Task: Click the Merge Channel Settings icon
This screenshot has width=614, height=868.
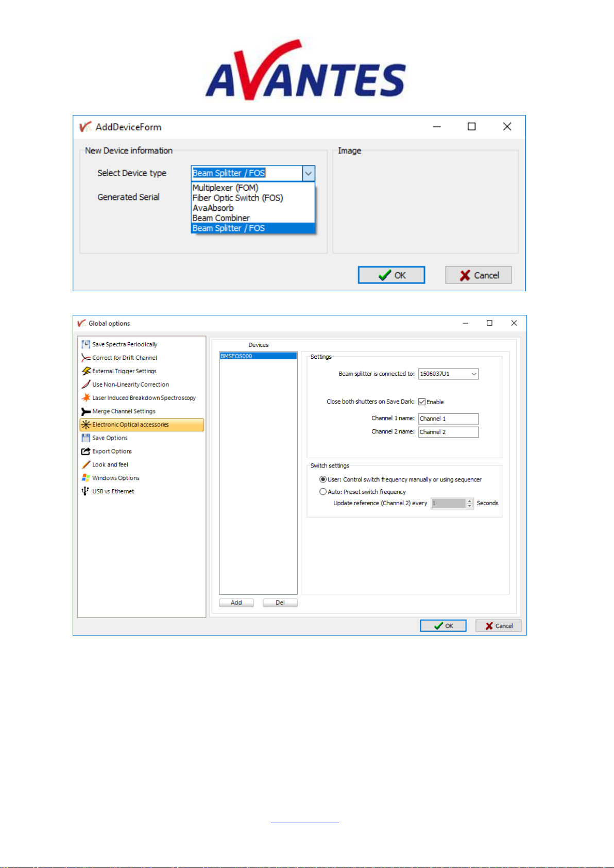Action: tap(86, 411)
